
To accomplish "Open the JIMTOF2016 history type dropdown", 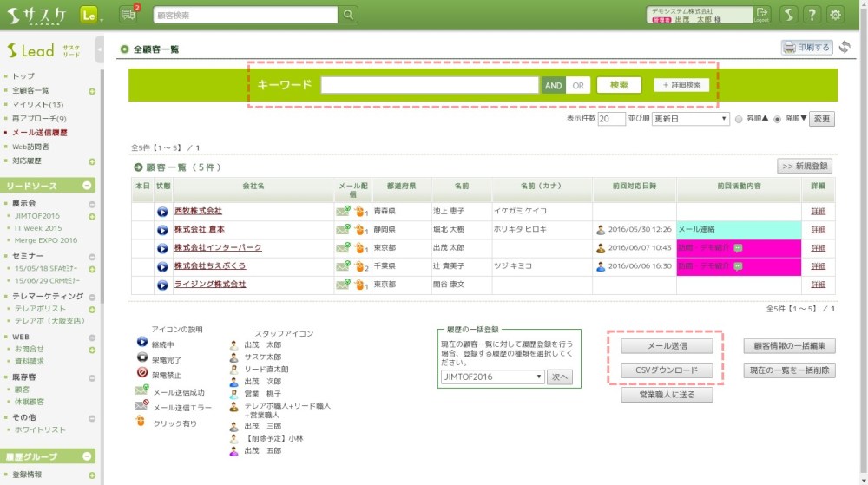I will click(492, 377).
